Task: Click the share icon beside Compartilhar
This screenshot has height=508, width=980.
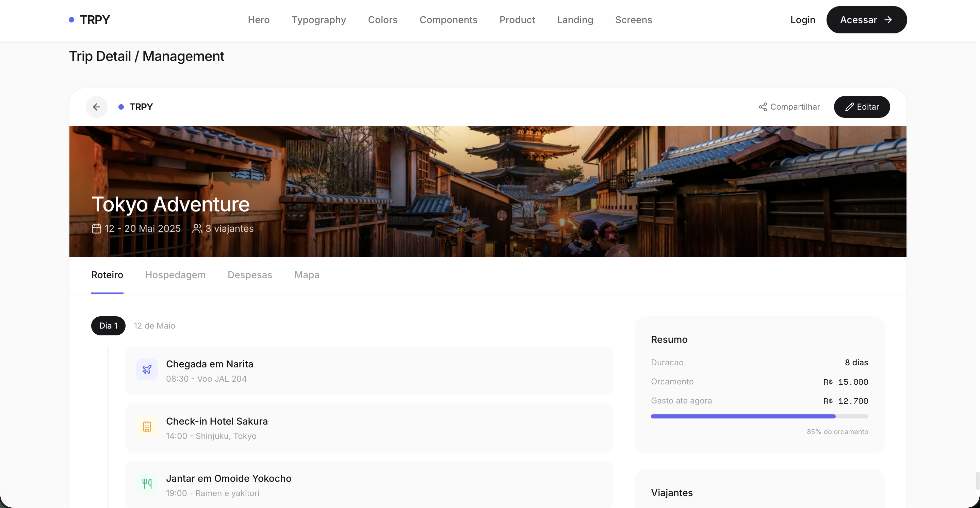Action: pyautogui.click(x=763, y=107)
